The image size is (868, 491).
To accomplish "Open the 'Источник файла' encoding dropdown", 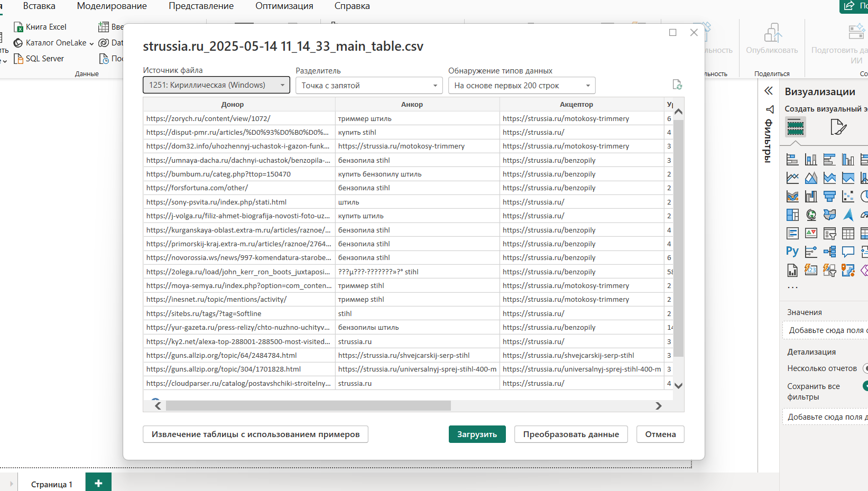I will tap(216, 85).
